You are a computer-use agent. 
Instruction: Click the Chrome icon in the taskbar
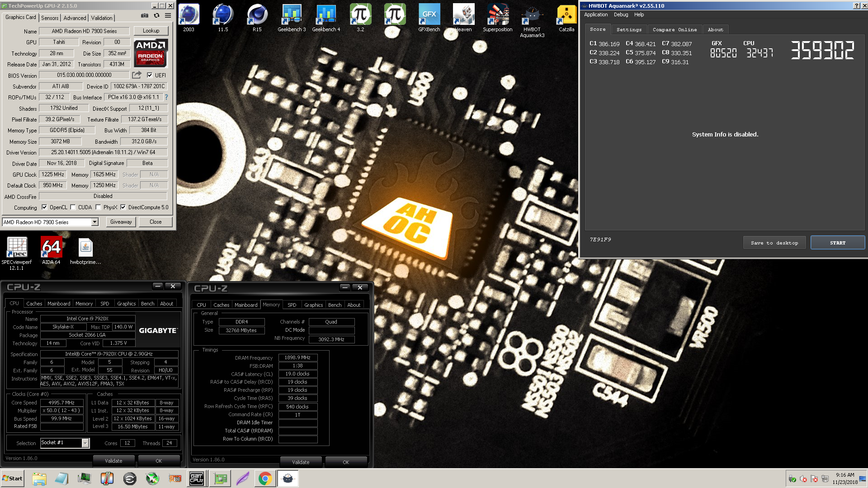click(265, 479)
